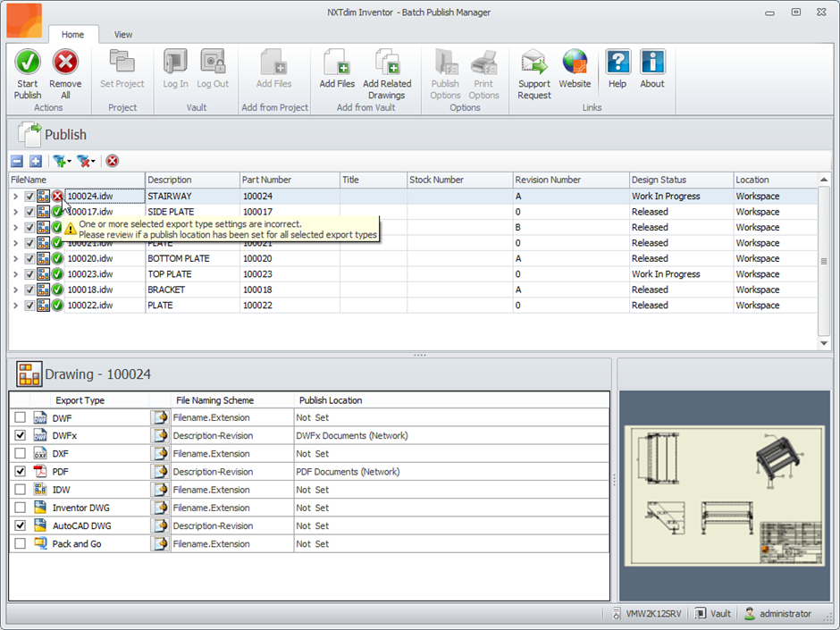This screenshot has height=630, width=840.
Task: Sort by the Design Status column header
Action: tap(681, 180)
